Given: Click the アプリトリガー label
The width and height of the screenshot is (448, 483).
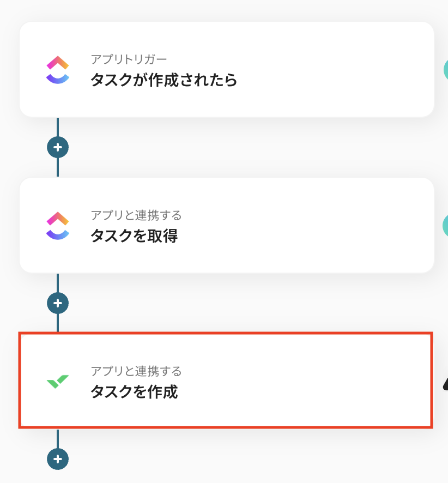Looking at the screenshot, I should [129, 59].
